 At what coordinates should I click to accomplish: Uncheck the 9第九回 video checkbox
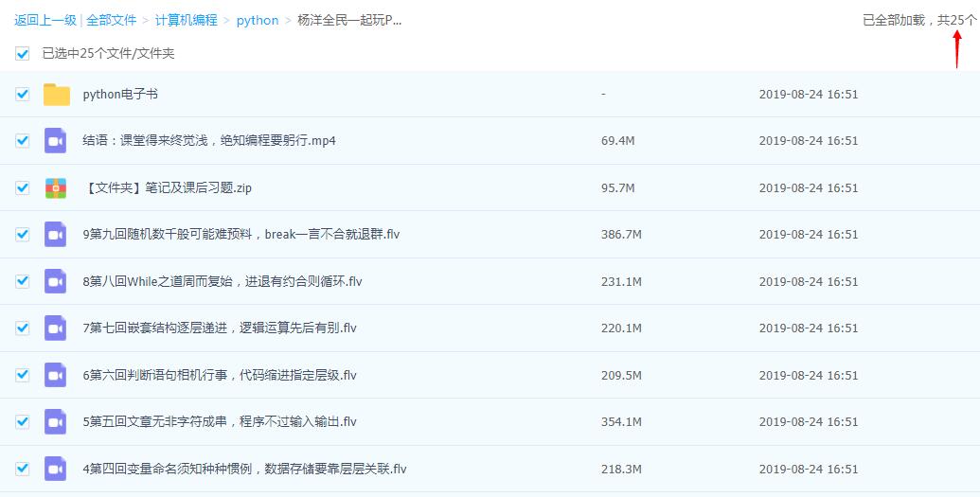(23, 235)
